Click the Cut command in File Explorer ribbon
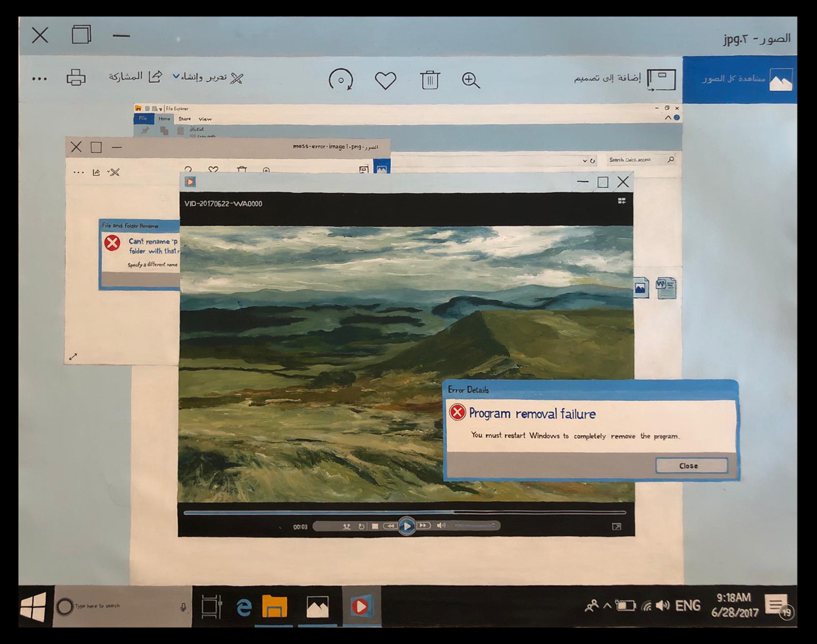The width and height of the screenshot is (817, 644). [198, 129]
